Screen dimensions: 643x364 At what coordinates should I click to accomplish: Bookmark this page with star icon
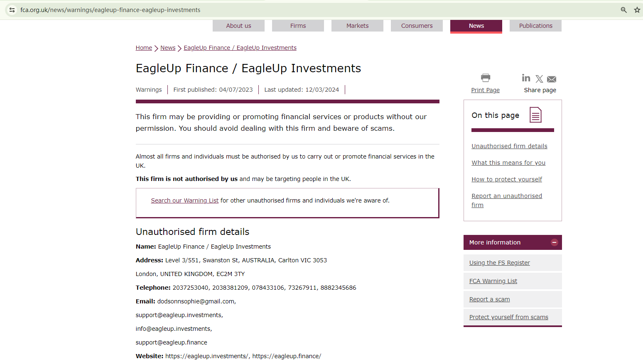coord(637,10)
